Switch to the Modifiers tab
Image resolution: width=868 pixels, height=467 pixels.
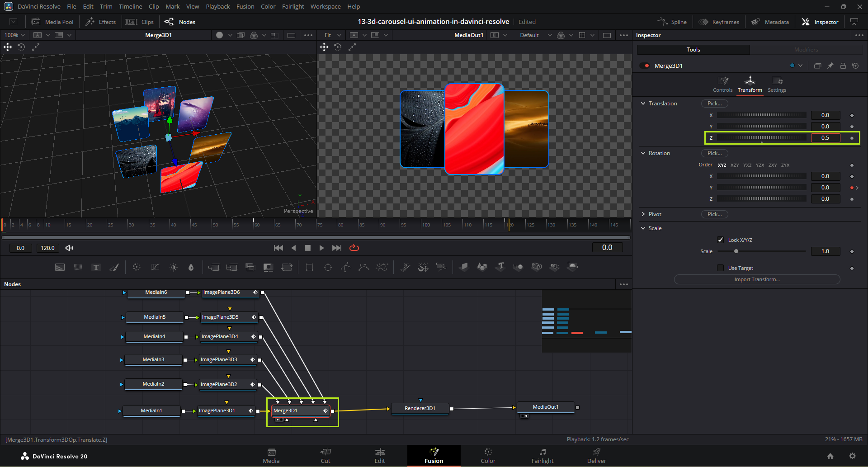[x=806, y=50]
